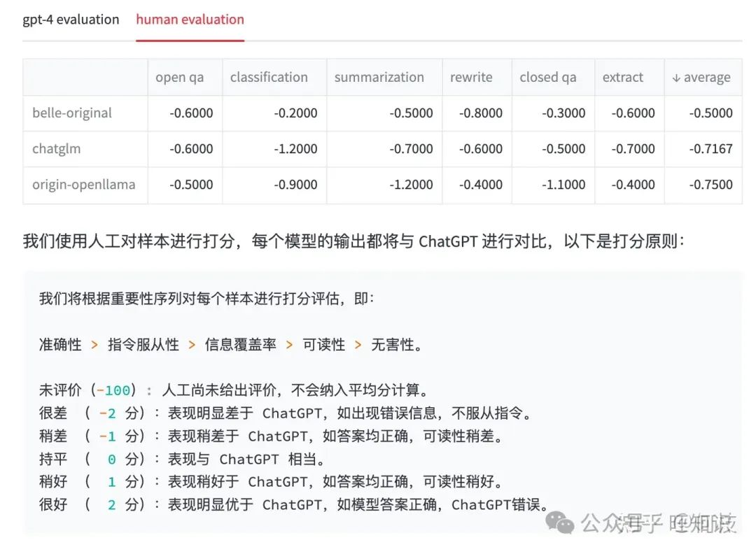Screen dimensions: 756x554
Task: Click chatglm open qa value -0.6000
Action: (x=191, y=148)
